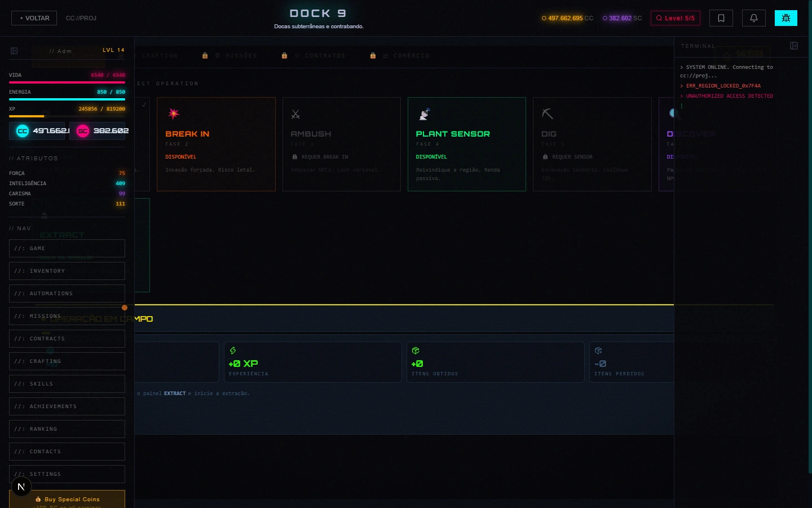This screenshot has width=812, height=508.
Task: Collapse the Terminal panel icon
Action: [x=794, y=46]
